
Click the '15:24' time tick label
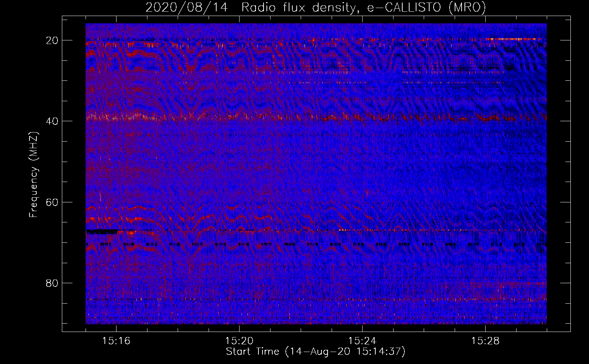coord(362,341)
